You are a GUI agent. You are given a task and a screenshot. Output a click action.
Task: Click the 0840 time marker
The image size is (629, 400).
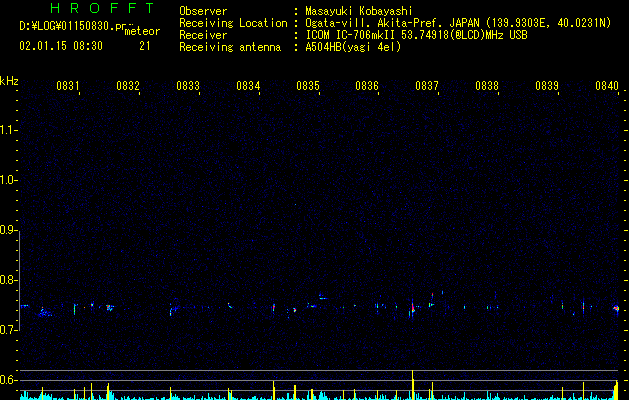[x=607, y=86]
